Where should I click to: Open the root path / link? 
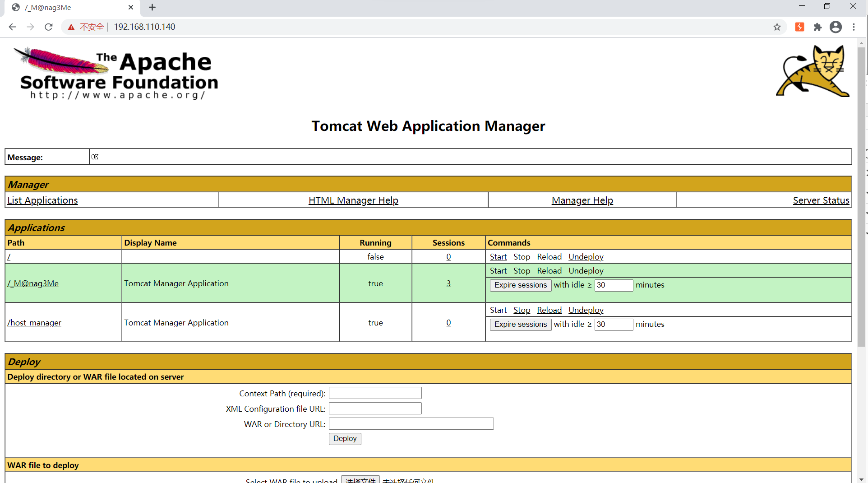(9, 257)
